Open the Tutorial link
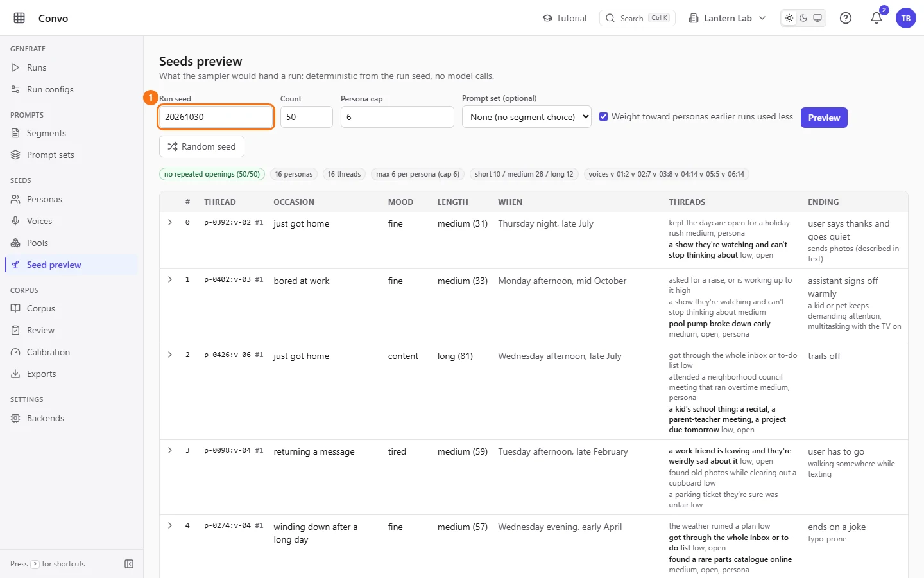 [565, 18]
